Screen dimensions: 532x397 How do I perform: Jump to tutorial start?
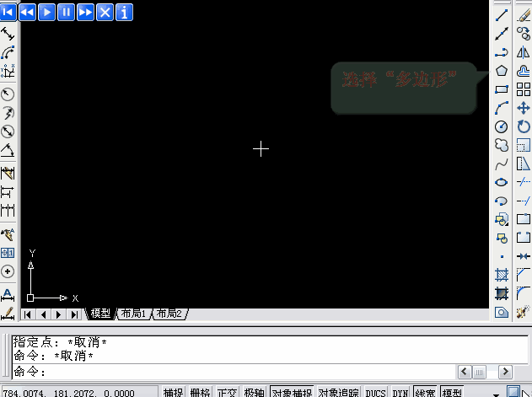[x=8, y=13]
